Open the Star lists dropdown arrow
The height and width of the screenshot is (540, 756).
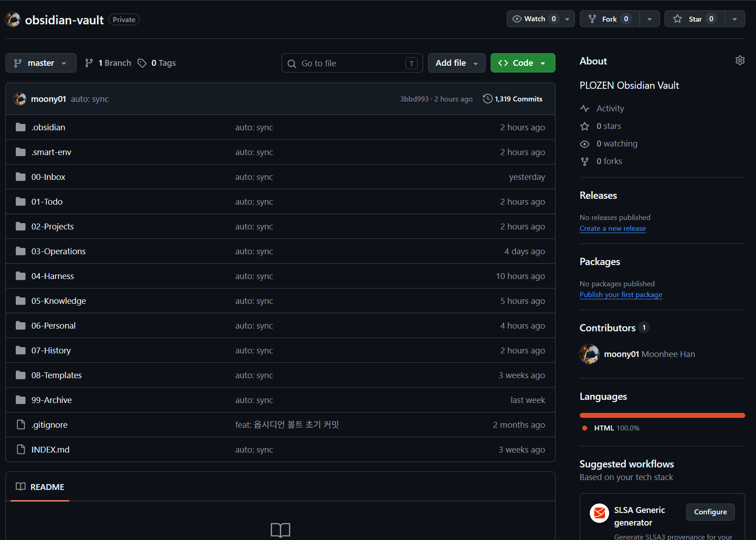click(735, 19)
